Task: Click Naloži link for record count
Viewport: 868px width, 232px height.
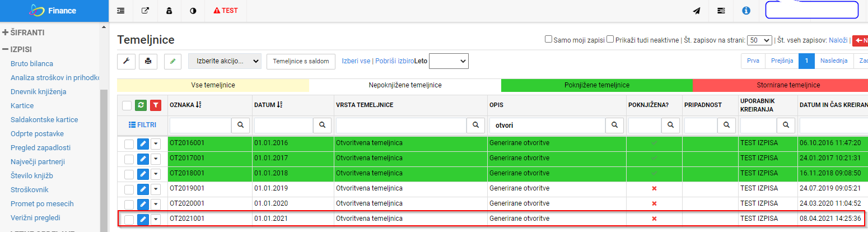Action: (x=838, y=40)
